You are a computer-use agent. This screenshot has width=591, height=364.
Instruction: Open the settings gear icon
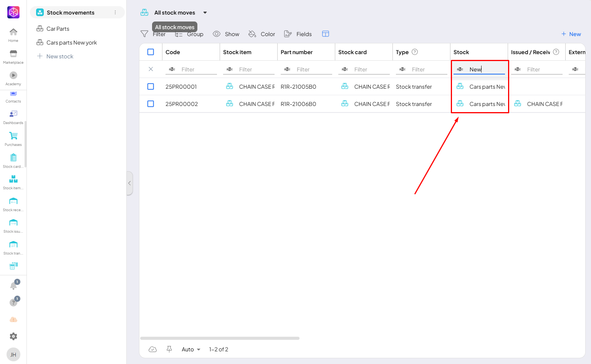(x=13, y=336)
